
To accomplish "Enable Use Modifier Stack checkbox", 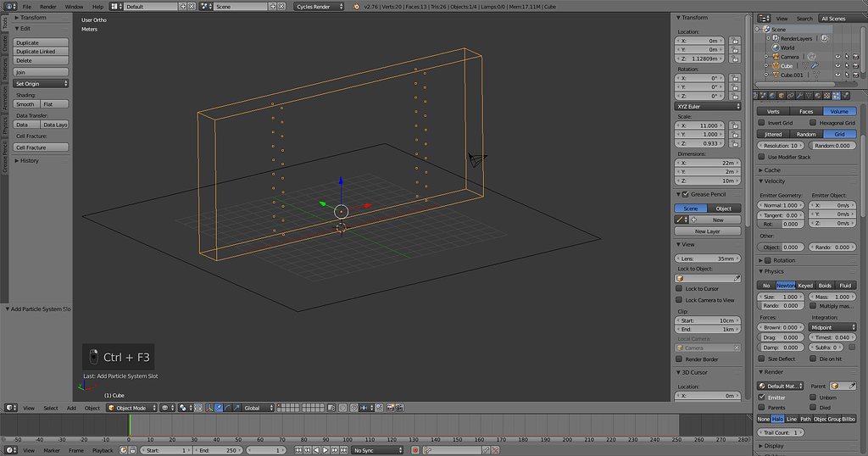I will [762, 157].
